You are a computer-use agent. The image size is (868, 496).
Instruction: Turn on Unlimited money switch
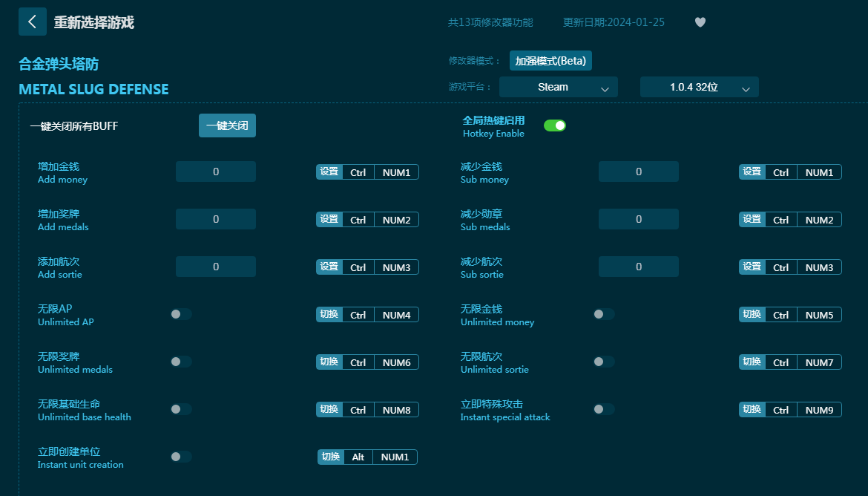(x=604, y=314)
